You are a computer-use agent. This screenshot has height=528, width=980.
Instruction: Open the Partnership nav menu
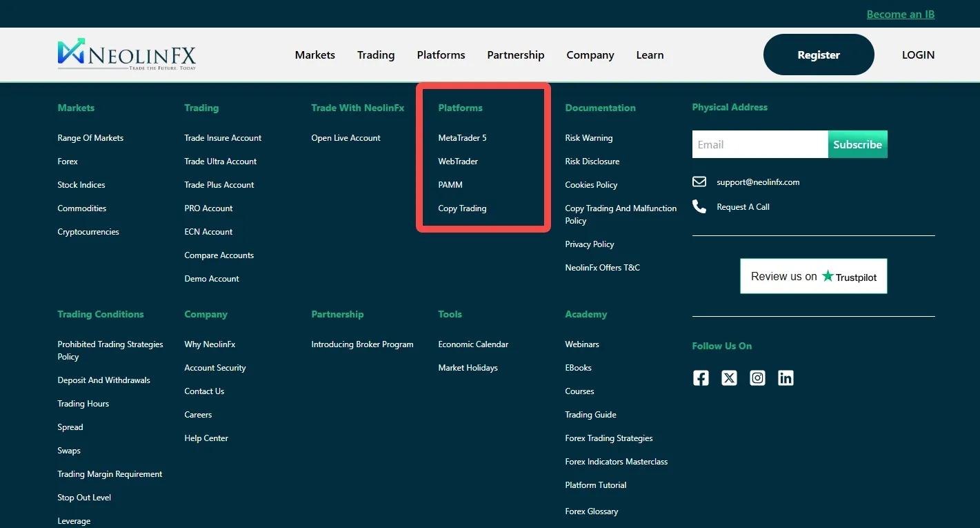pyautogui.click(x=516, y=55)
